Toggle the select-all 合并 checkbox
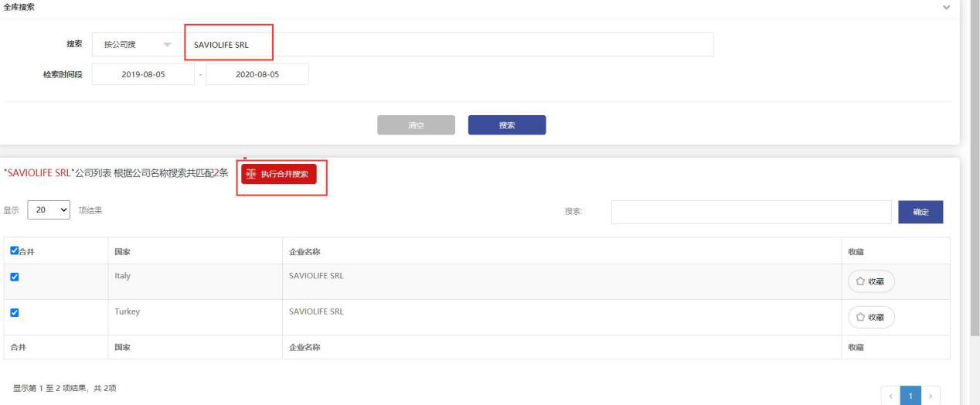 tap(15, 250)
